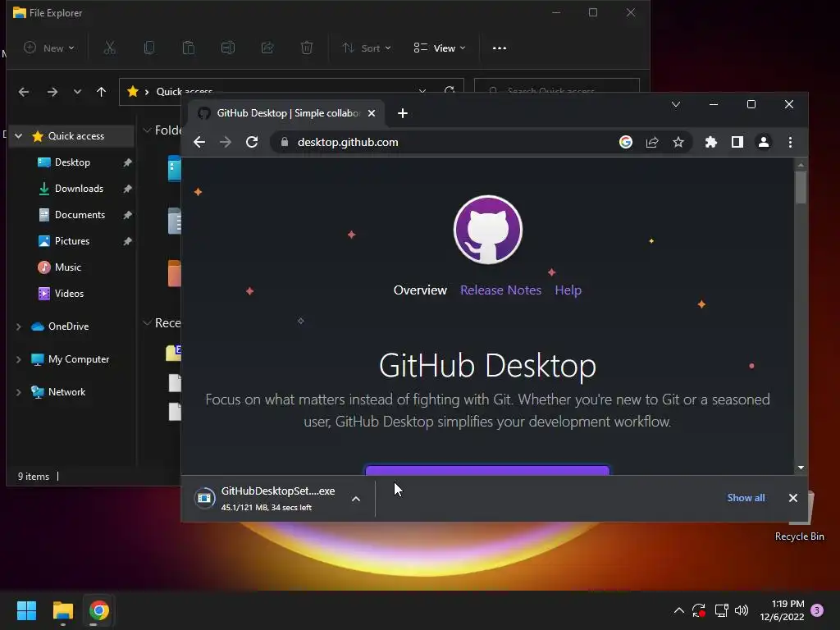Viewport: 840px width, 630px height.
Task: Open File Explorer from the taskbar
Action: pos(62,610)
